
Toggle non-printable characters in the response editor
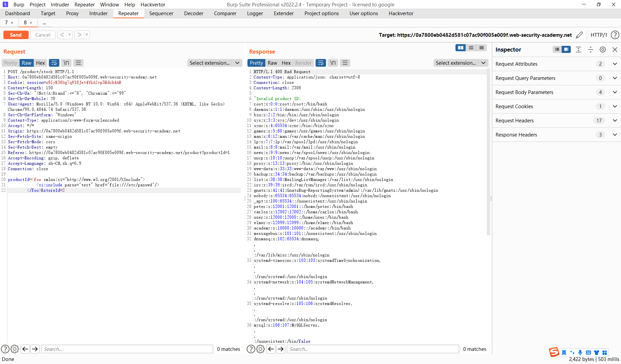tap(333, 63)
